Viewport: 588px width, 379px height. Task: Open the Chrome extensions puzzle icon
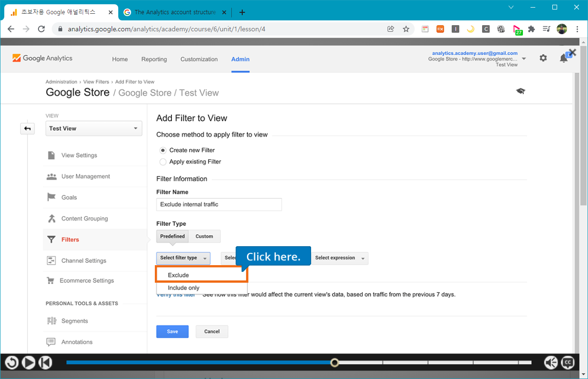531,29
